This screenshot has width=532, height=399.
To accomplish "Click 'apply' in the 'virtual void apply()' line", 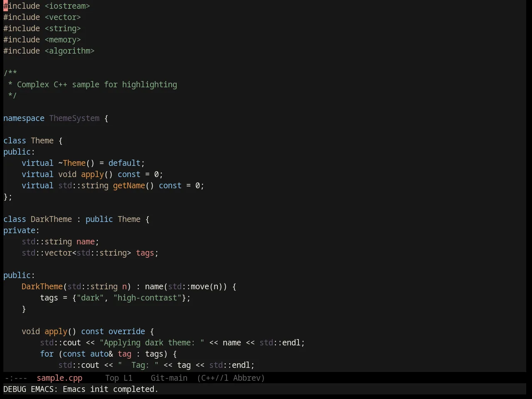I will pos(92,174).
